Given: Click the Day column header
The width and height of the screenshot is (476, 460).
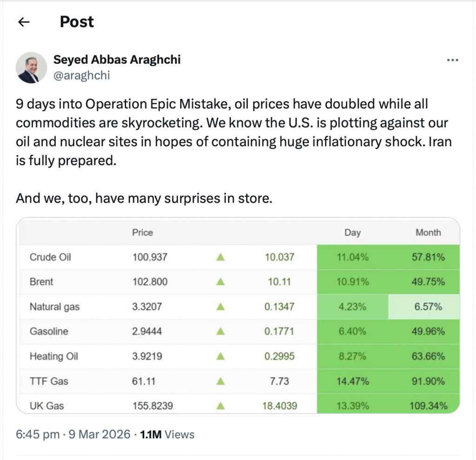Looking at the screenshot, I should point(352,233).
